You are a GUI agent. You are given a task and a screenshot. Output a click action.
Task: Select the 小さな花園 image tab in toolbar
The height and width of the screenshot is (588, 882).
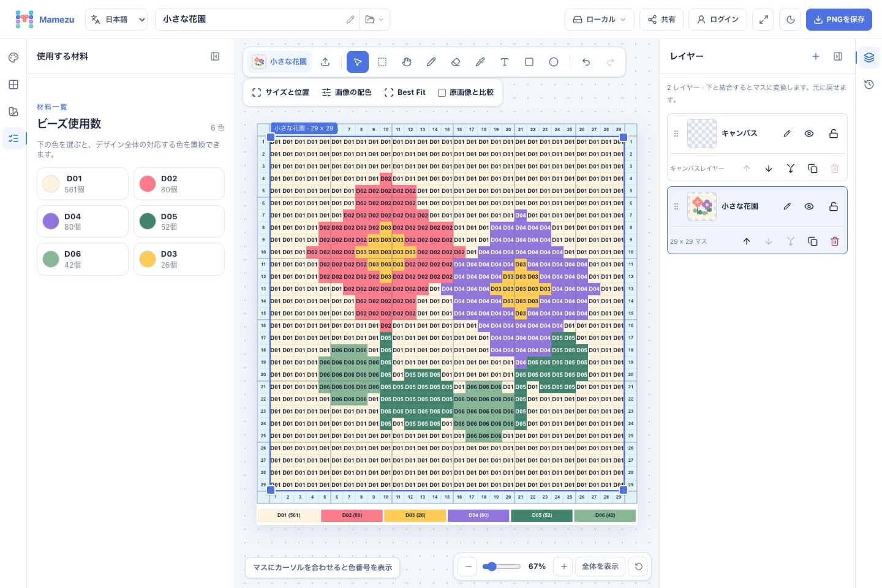[279, 62]
